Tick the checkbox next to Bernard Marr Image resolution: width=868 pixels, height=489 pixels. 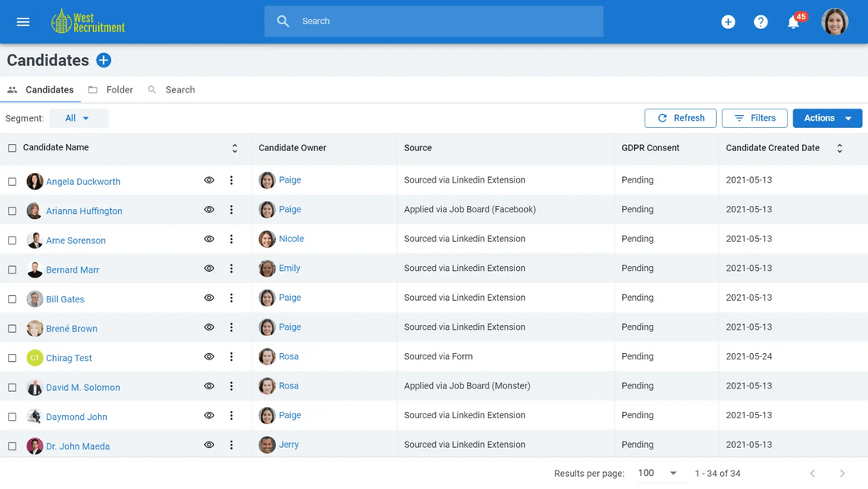click(12, 269)
